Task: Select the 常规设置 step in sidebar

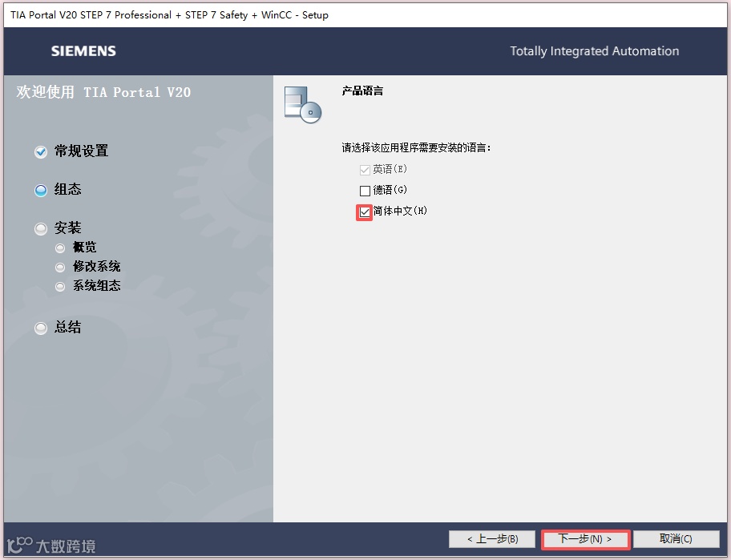Action: click(x=81, y=151)
